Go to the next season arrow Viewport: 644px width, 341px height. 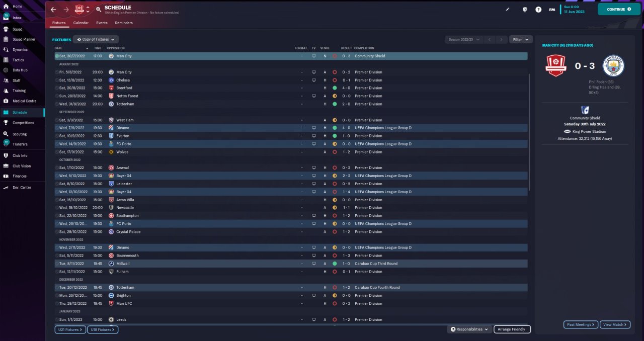point(501,39)
